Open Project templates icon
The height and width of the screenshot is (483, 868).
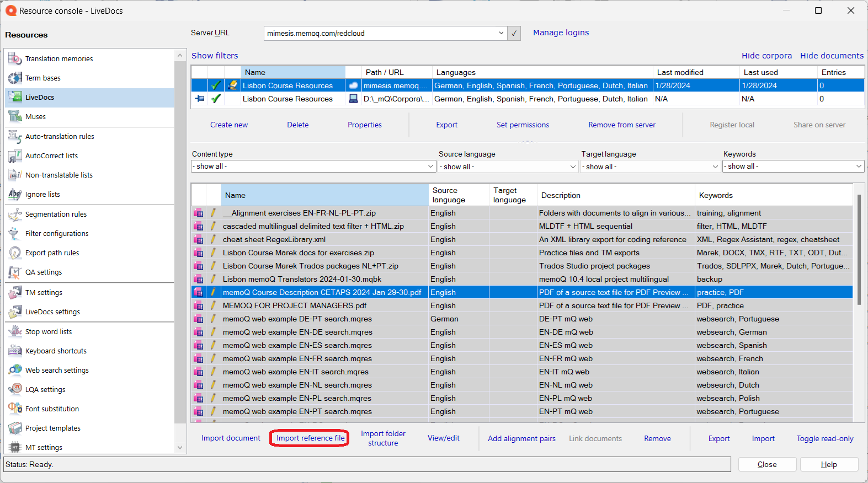[15, 428]
